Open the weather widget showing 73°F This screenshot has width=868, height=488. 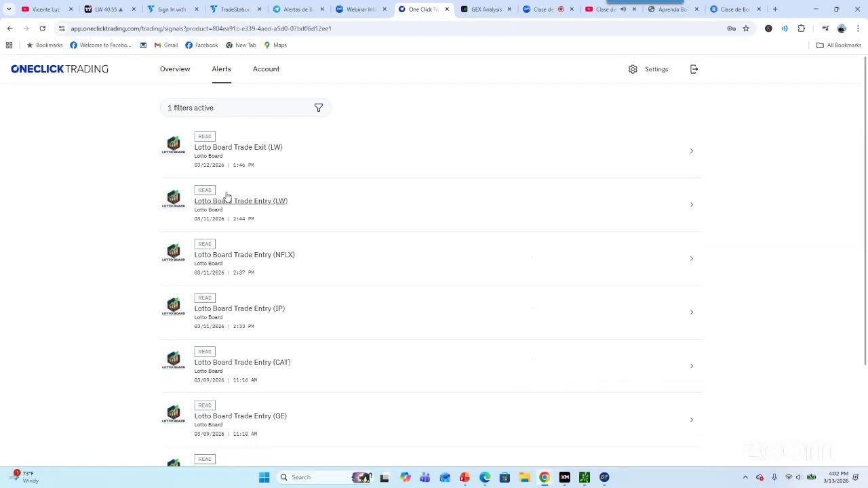(x=26, y=477)
